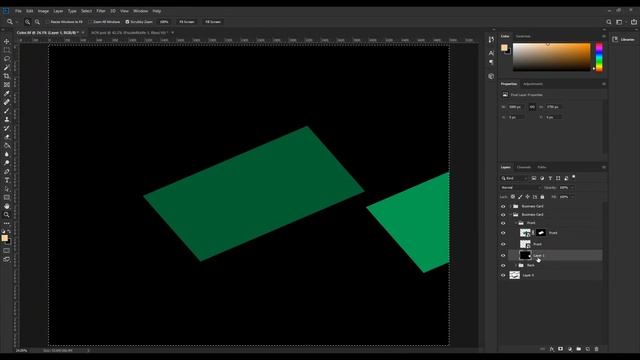
Task: Select the Magic Wand tool
Action: (7, 67)
